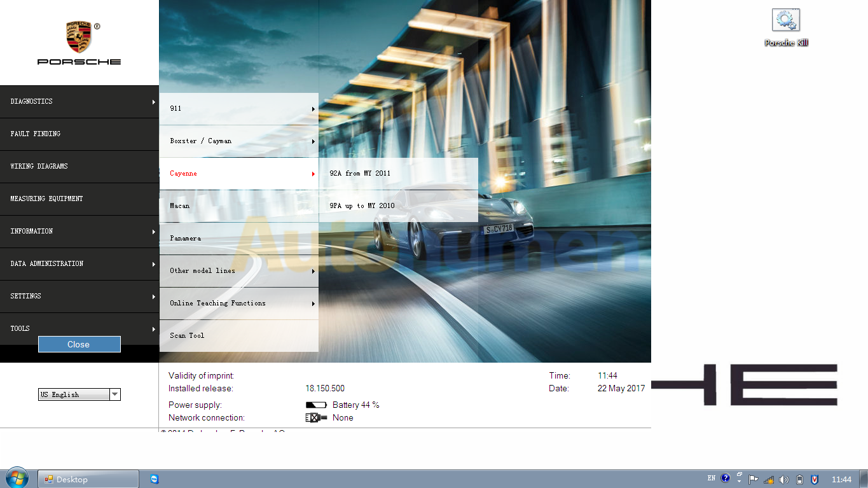Click the taskbar clock showing 11:44
This screenshot has width=868, height=488.
(x=841, y=480)
